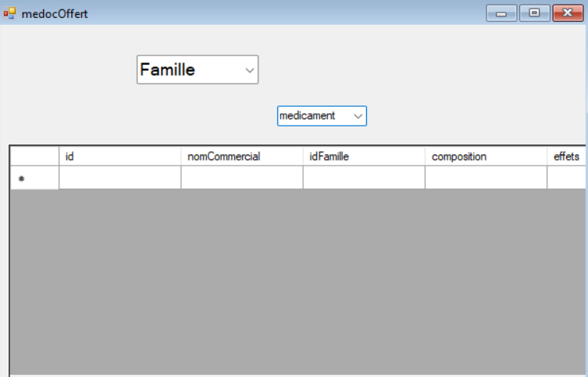Expand the medicament dropdown arrow
Image resolution: width=588 pixels, height=377 pixels.
tap(358, 116)
